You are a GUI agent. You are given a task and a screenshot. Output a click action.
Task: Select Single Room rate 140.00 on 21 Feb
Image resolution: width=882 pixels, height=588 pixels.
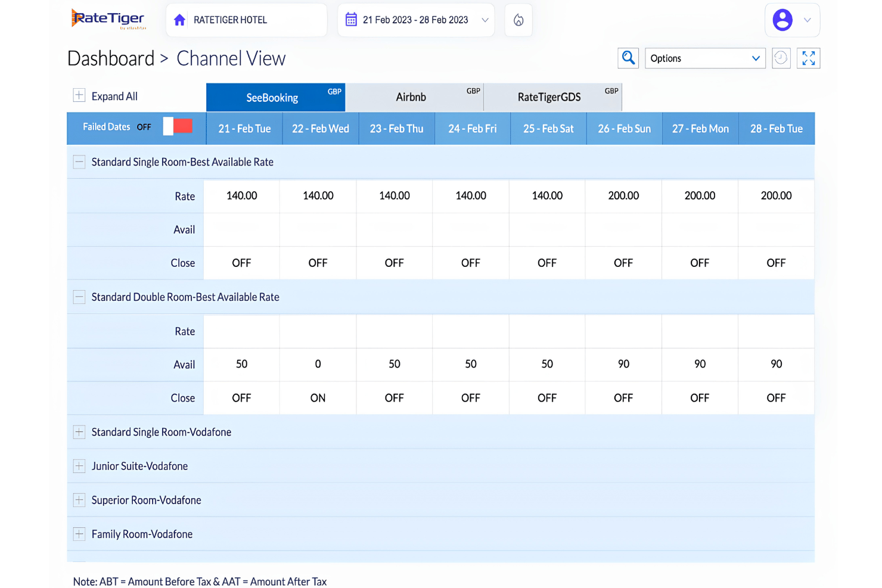click(241, 195)
